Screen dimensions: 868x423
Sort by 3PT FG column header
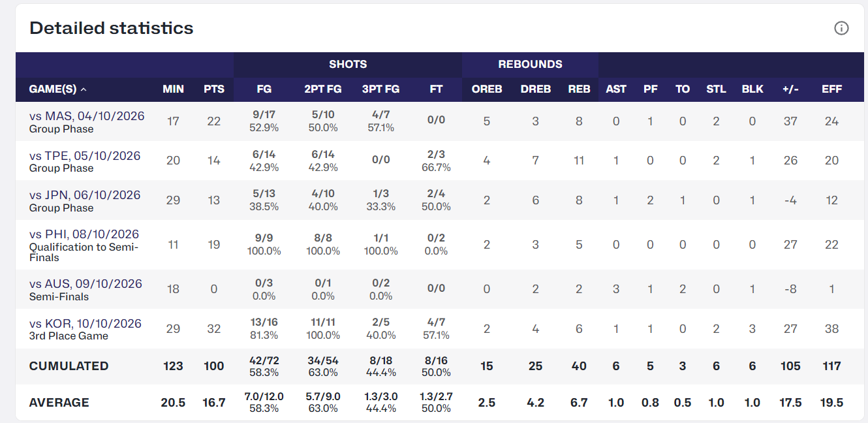[x=380, y=89]
